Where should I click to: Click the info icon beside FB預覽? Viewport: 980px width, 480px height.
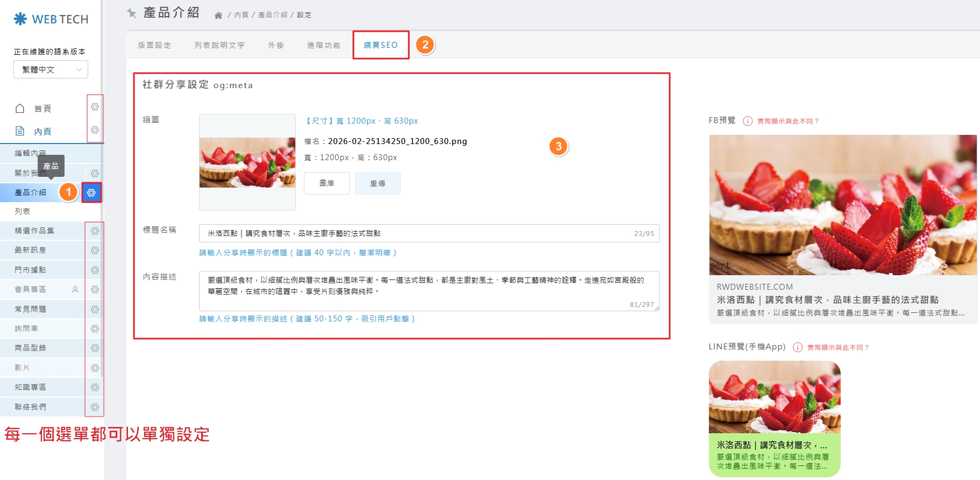tap(748, 121)
